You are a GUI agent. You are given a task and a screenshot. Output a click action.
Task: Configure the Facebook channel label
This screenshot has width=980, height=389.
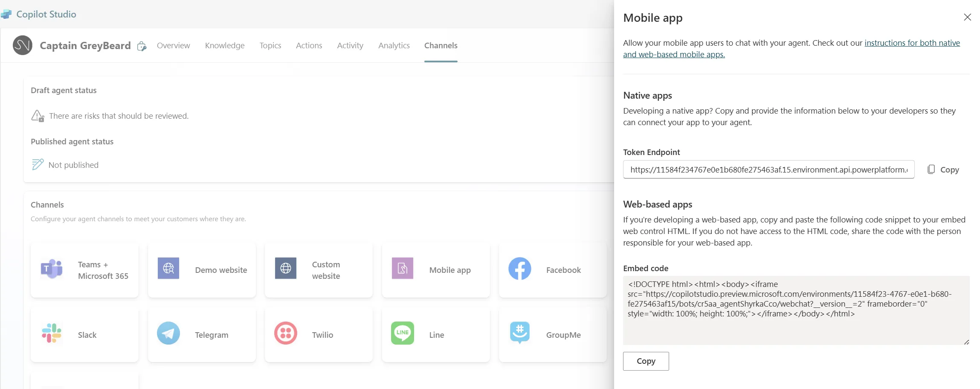(563, 270)
